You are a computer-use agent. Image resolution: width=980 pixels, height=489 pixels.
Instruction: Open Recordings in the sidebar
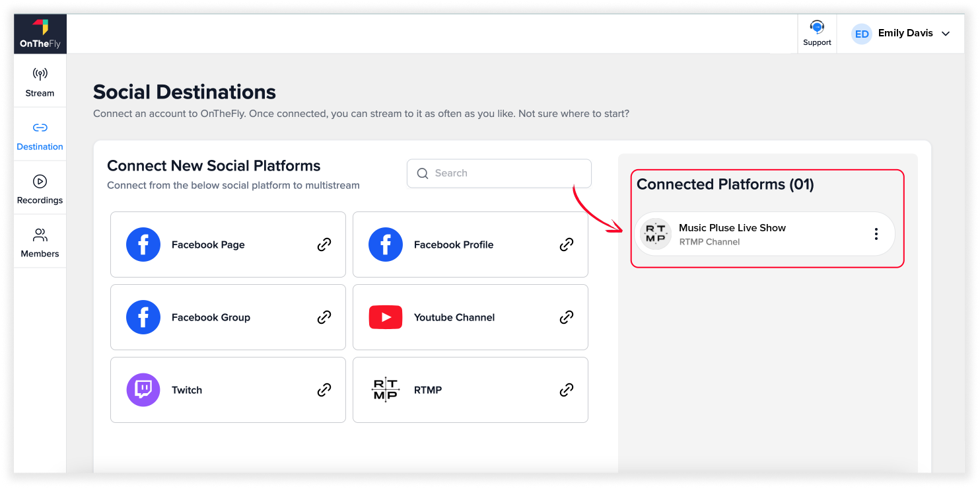[40, 188]
